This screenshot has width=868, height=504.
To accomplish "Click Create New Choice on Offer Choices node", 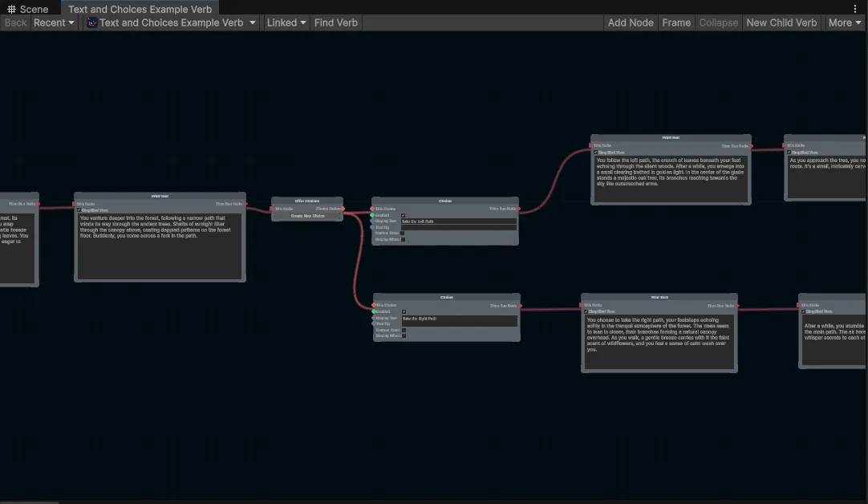I will coord(308,216).
